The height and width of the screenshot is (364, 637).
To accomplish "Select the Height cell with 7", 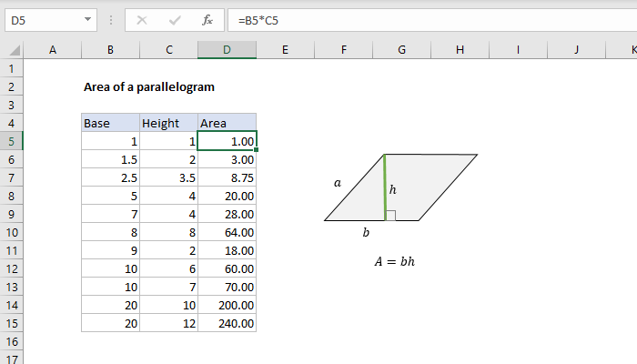I will (x=169, y=288).
